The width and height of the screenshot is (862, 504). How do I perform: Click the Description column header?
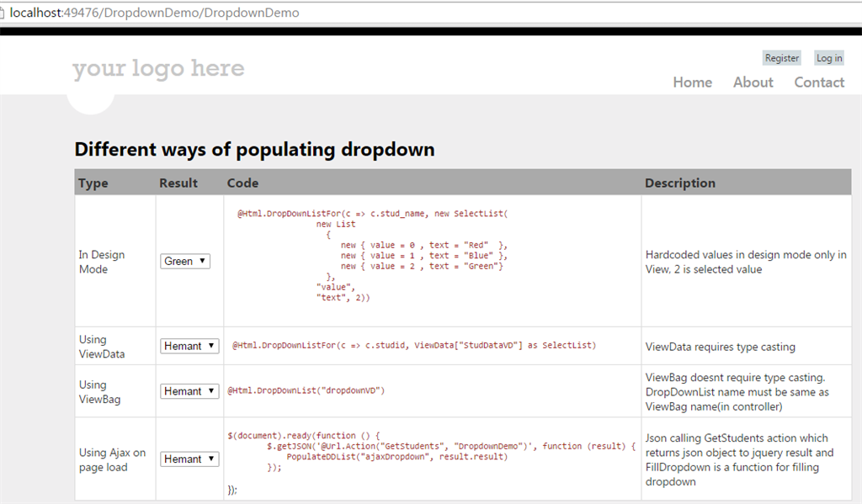point(680,183)
